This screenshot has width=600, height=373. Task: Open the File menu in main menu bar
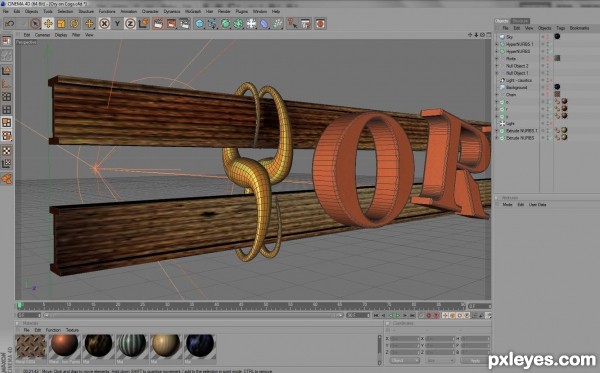pyautogui.click(x=5, y=11)
